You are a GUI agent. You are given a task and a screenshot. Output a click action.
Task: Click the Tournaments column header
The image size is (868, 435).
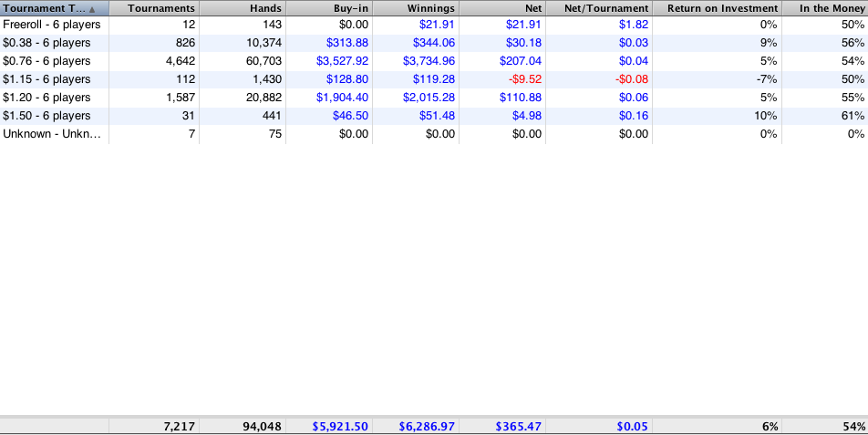point(154,8)
